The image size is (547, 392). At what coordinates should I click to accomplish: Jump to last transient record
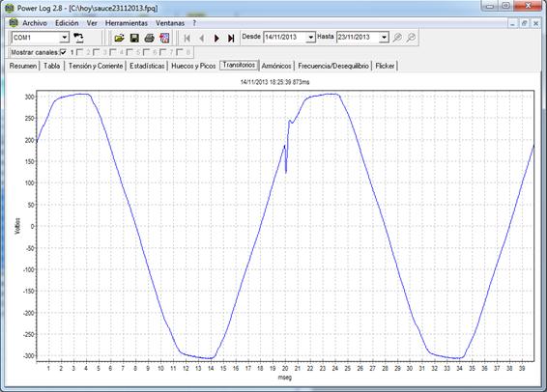(231, 38)
